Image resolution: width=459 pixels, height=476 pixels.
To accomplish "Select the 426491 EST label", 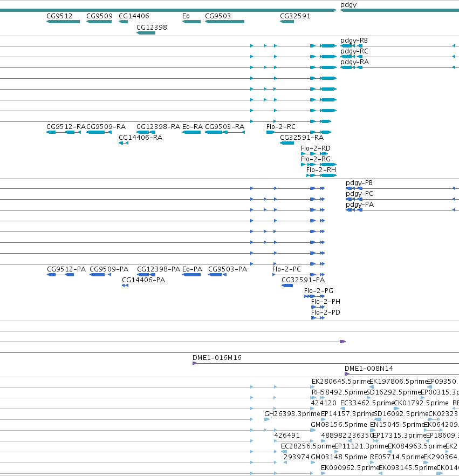I will click(287, 436).
